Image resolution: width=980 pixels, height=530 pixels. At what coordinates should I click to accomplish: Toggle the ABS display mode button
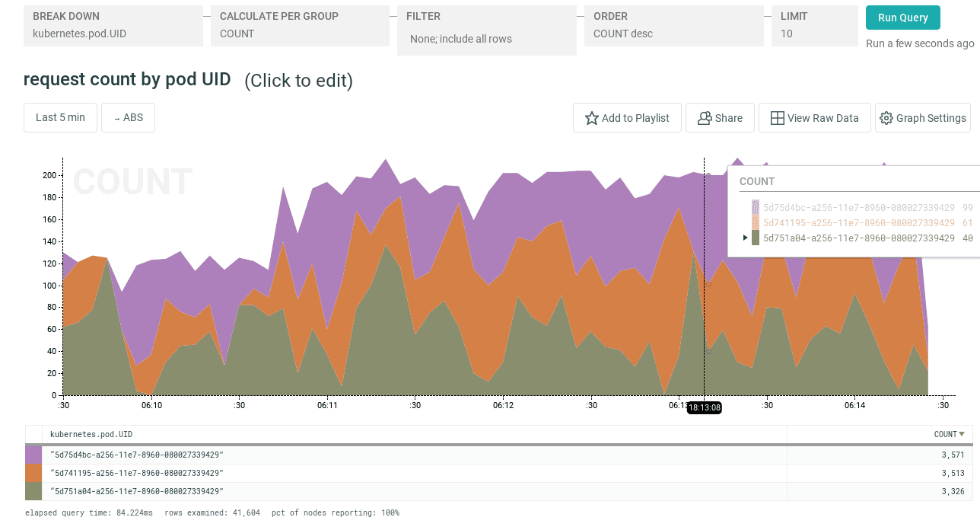128,118
